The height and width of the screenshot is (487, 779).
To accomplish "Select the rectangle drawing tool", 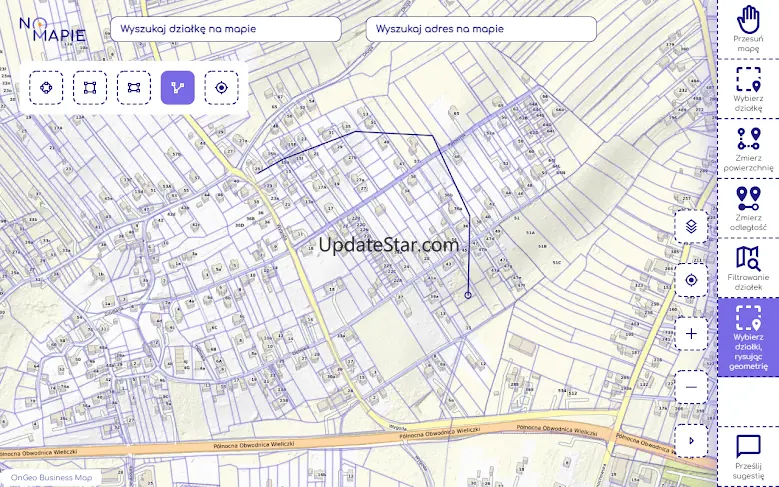I will 134,88.
